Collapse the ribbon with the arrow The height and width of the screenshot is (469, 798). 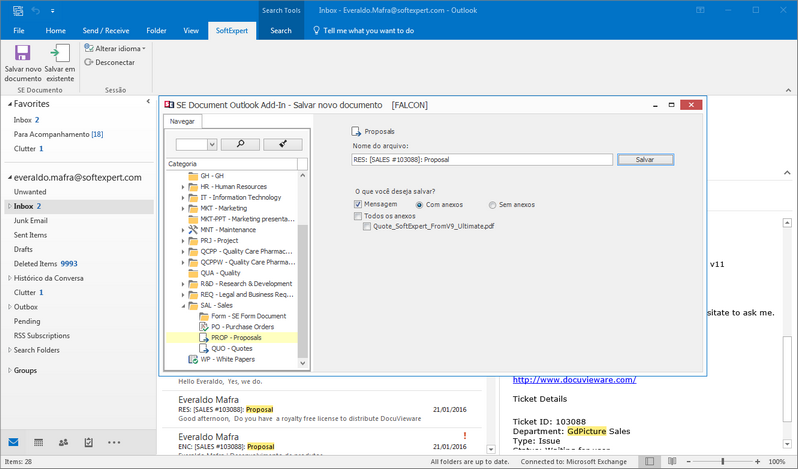788,90
